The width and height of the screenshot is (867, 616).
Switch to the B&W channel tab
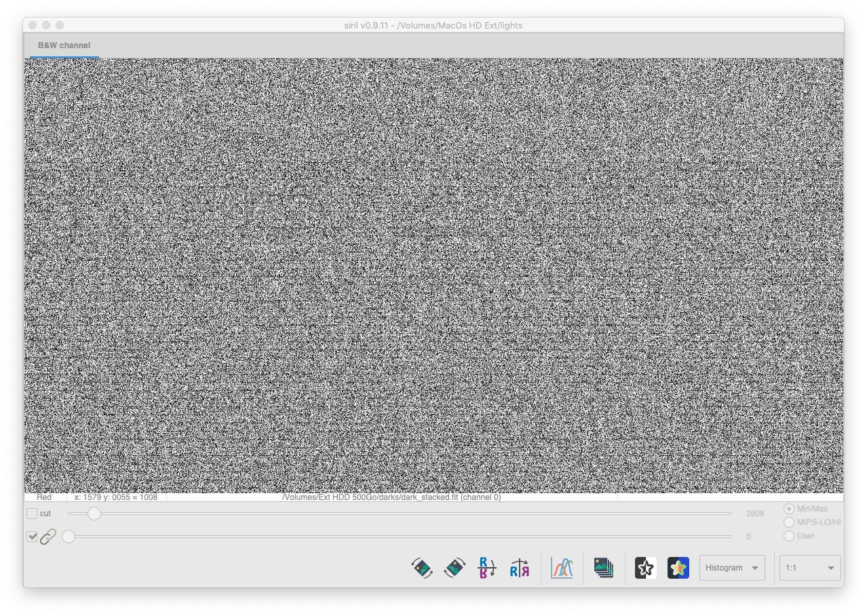(64, 45)
